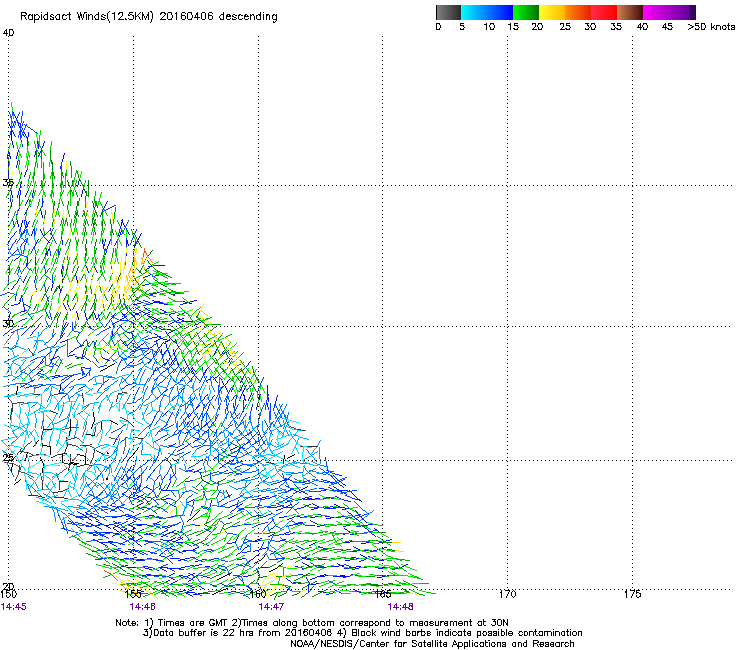The height and width of the screenshot is (650, 740).
Task: Click the 'Times are GMT' note line
Action: pos(312,623)
